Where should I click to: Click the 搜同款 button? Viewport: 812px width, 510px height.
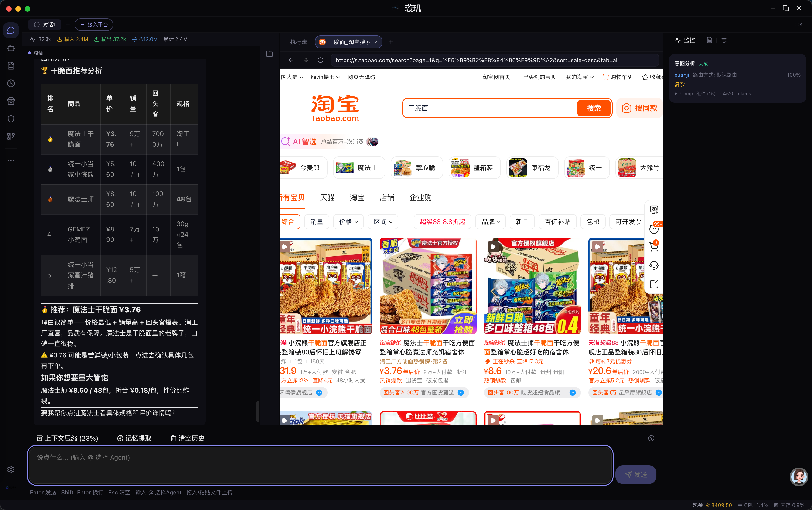click(639, 108)
